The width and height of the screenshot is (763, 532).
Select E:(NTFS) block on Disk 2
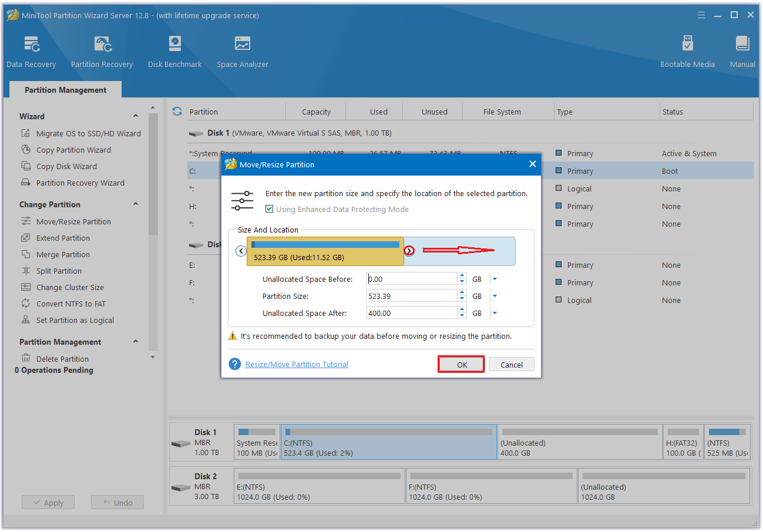pos(319,486)
